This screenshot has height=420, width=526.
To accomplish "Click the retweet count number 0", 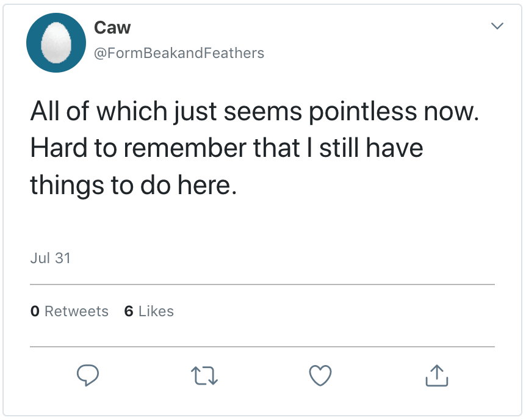I will pos(35,311).
